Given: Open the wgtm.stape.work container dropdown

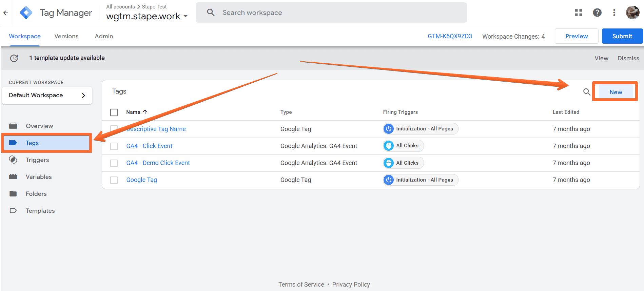Looking at the screenshot, I should point(147,16).
